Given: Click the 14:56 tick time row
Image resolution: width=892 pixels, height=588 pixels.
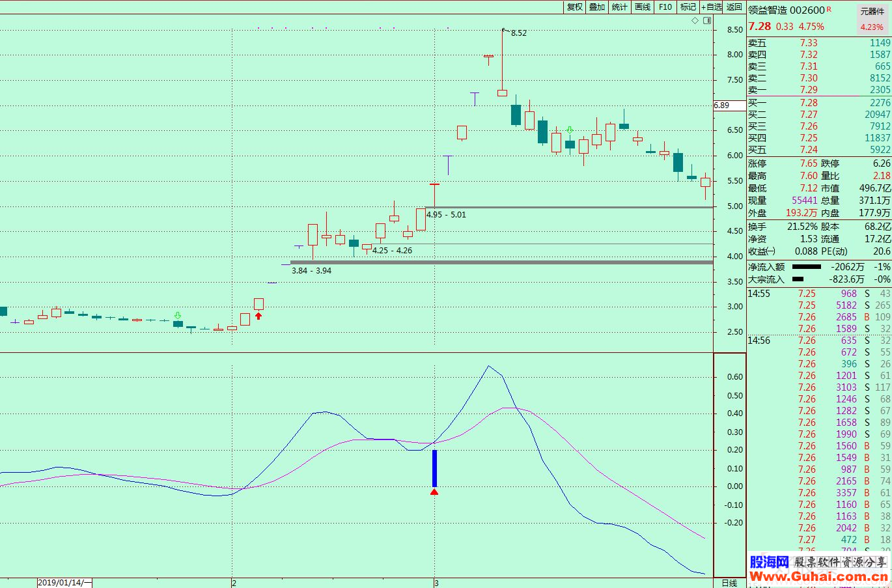Looking at the screenshot, I should (x=819, y=341).
